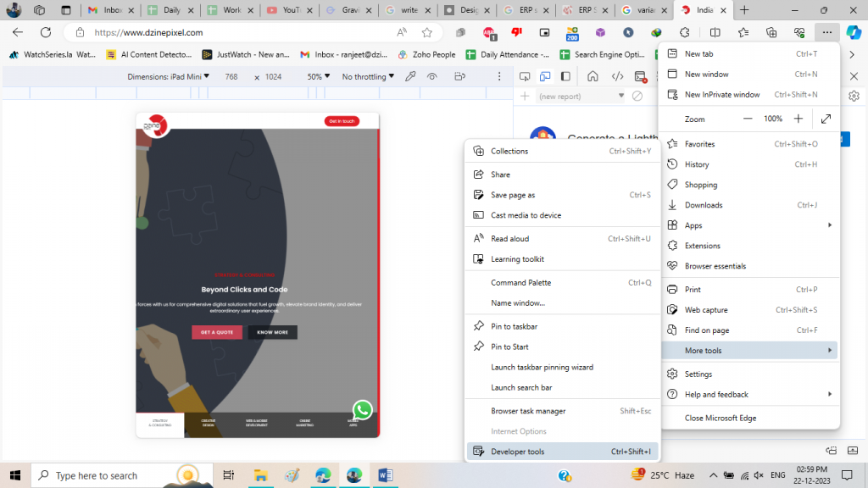Click the KNOW MORE button
The height and width of the screenshot is (488, 868).
(x=272, y=332)
